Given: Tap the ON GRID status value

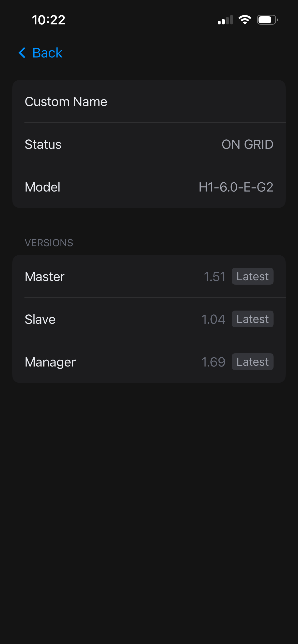Looking at the screenshot, I should pyautogui.click(x=247, y=144).
